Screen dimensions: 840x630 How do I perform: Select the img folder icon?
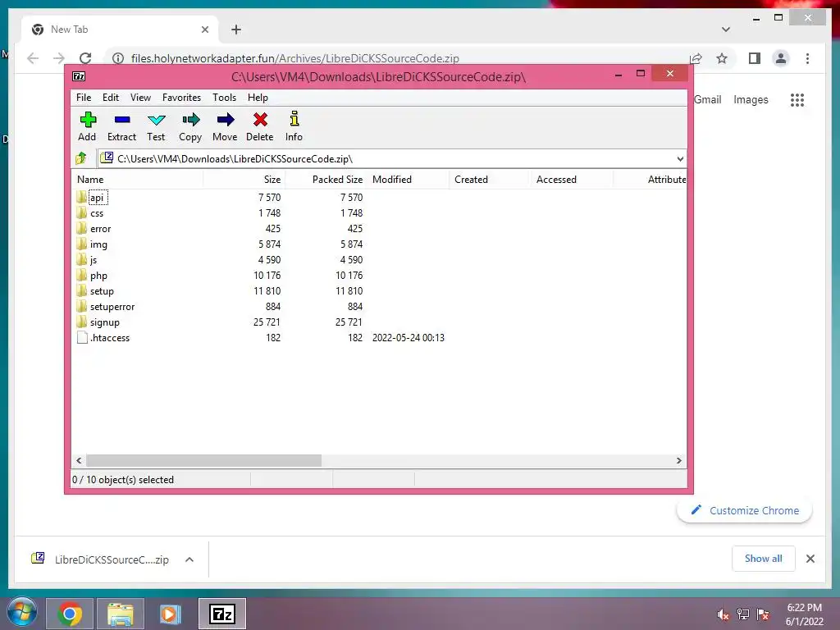(81, 244)
